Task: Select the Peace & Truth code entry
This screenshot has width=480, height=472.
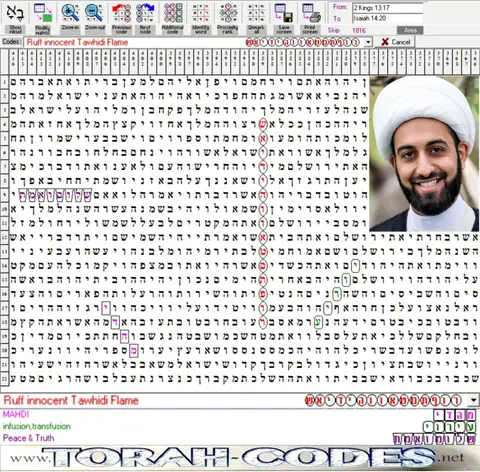Action: coord(28,438)
